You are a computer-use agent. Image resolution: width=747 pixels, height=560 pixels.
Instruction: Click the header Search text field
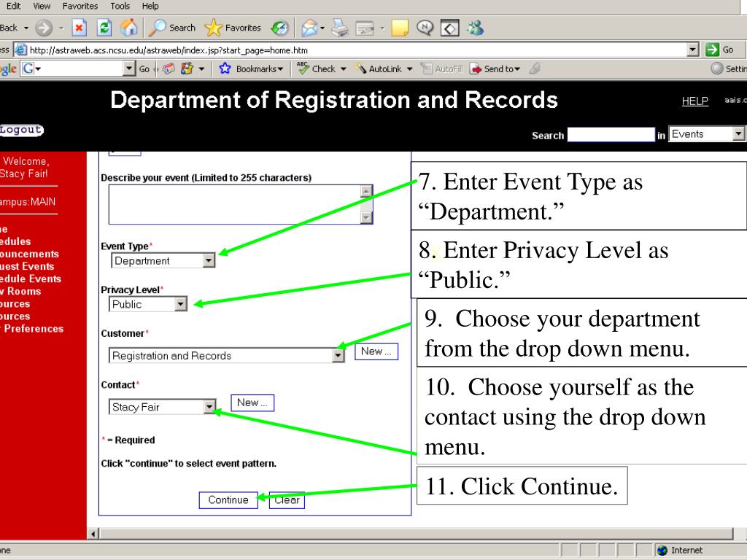[x=611, y=135]
